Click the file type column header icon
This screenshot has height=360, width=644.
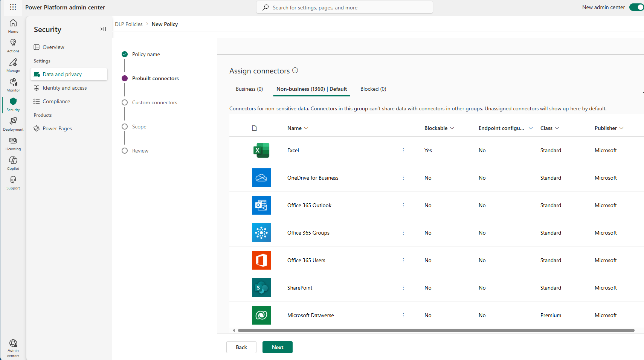click(x=255, y=128)
